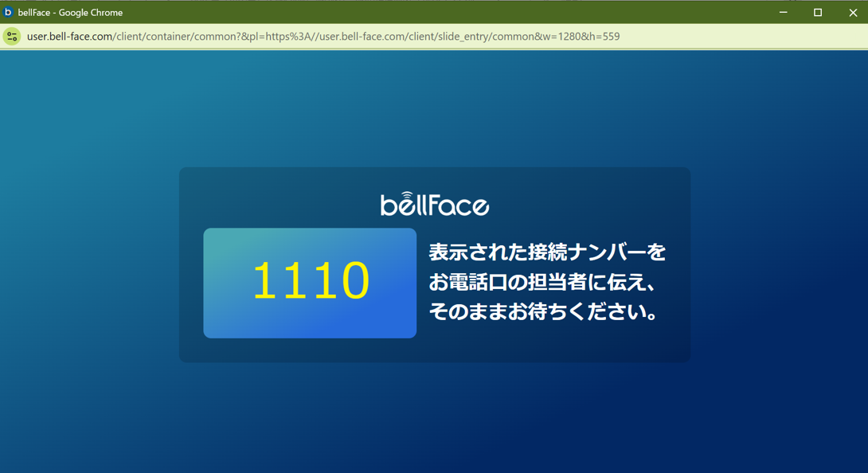868x473 pixels.
Task: Click the text line '表示された接続ナンバーを'
Action: pos(547,252)
